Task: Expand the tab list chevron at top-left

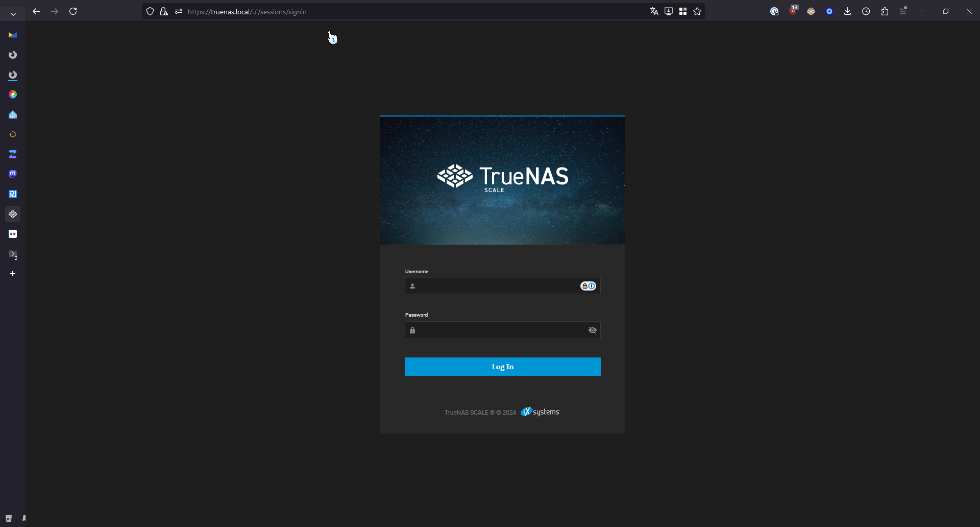Action: coord(13,14)
